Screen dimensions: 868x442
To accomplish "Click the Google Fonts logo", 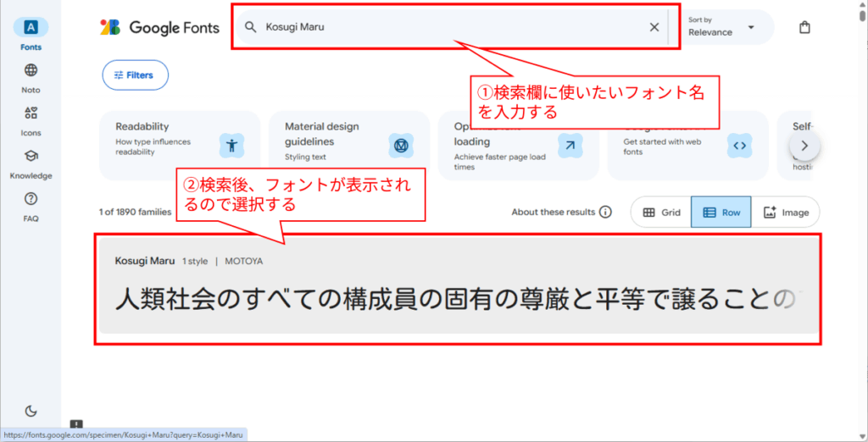I will tap(159, 27).
